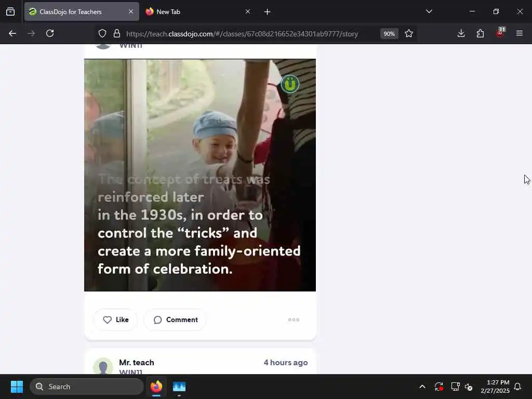Image resolution: width=532 pixels, height=399 pixels.
Task: Minimize the Firefox window
Action: pyautogui.click(x=472, y=11)
